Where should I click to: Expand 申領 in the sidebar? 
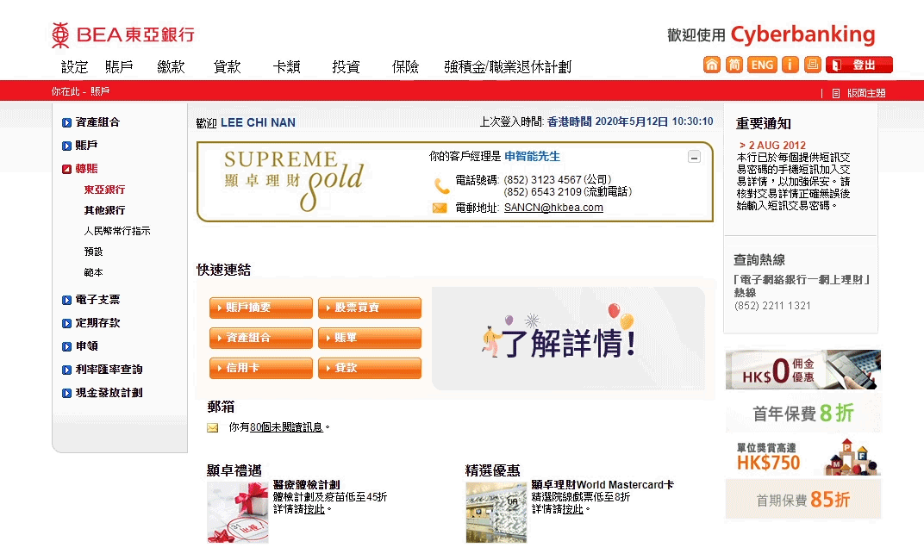pyautogui.click(x=80, y=346)
